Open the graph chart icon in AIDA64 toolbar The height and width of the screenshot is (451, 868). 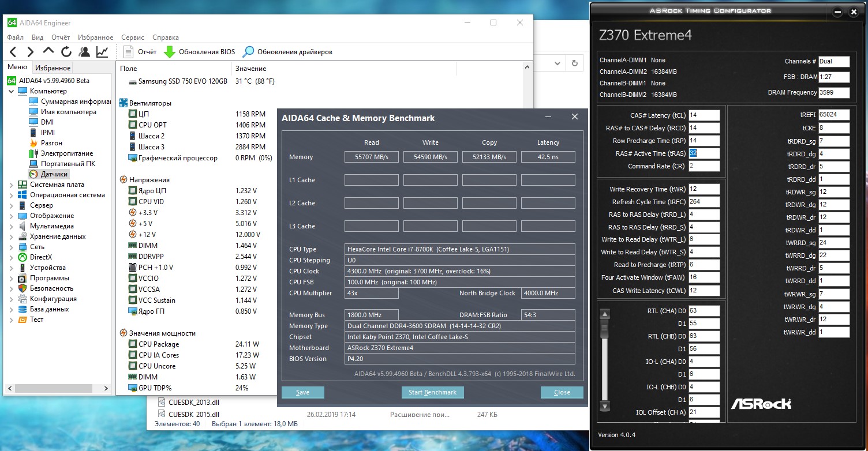point(102,52)
